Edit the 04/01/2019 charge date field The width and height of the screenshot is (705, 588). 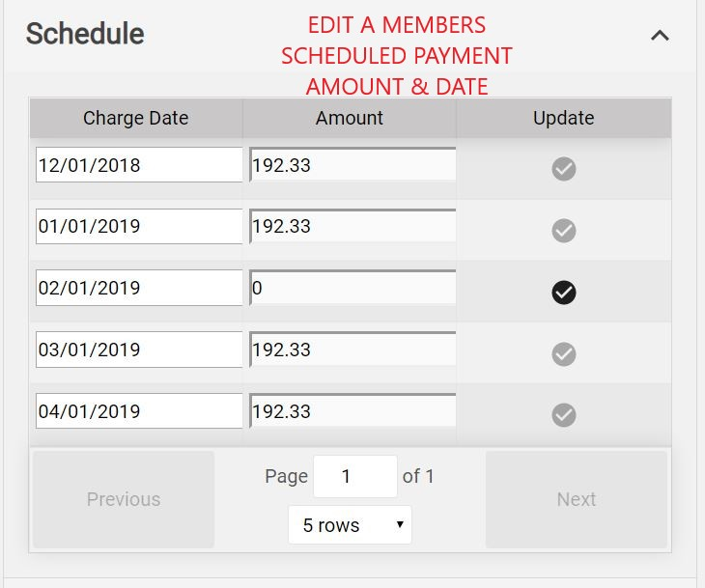pos(138,411)
